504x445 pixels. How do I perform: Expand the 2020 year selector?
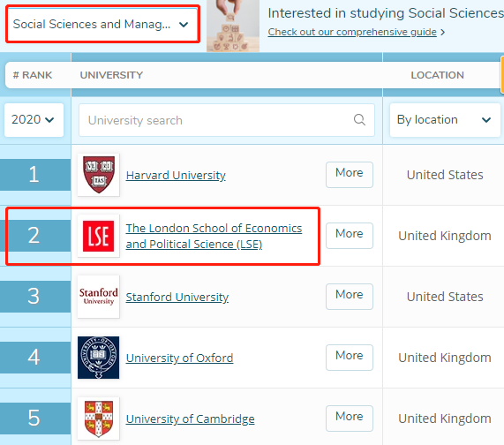(34, 120)
